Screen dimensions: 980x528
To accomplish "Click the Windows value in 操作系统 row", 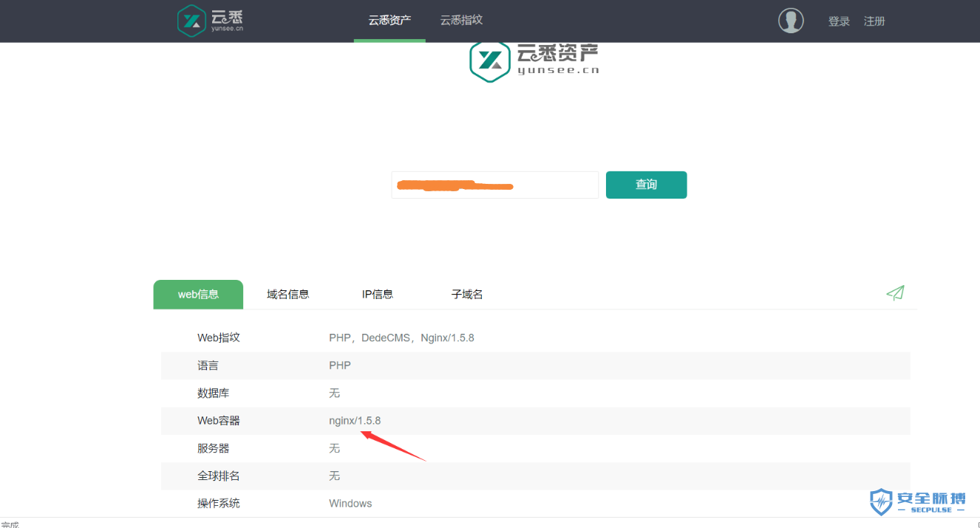I will coord(350,504).
